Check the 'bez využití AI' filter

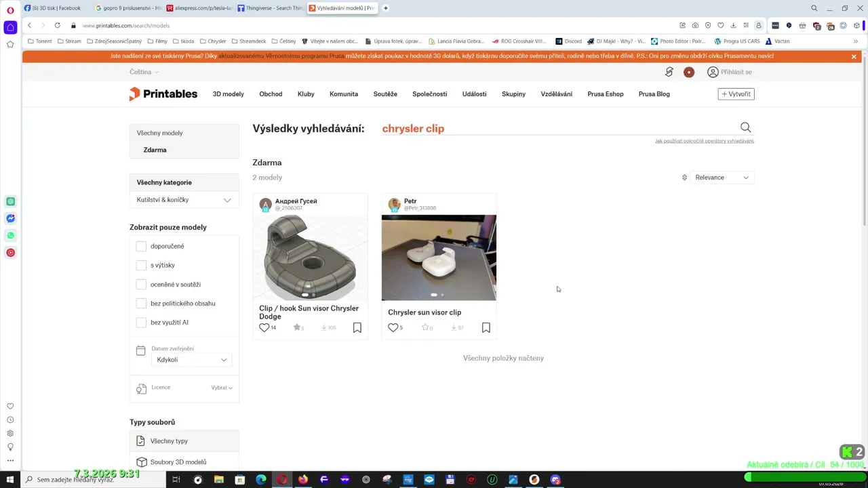click(141, 323)
